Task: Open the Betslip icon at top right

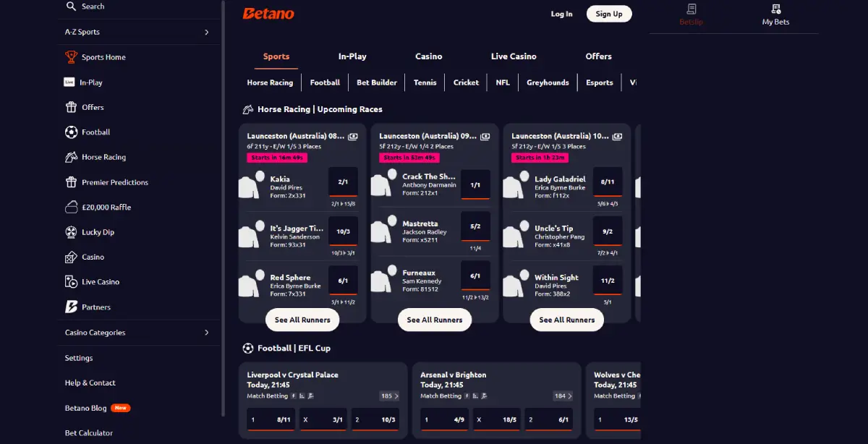Action: tap(691, 10)
